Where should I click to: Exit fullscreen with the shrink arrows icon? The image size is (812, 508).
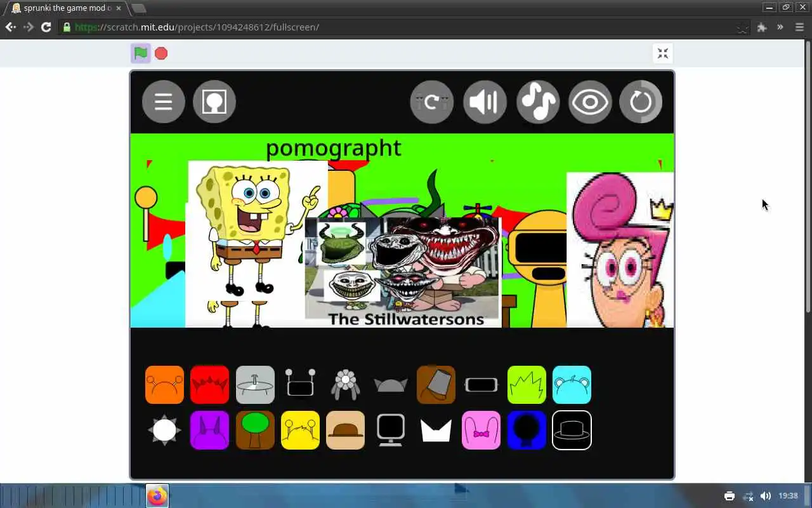pyautogui.click(x=663, y=53)
